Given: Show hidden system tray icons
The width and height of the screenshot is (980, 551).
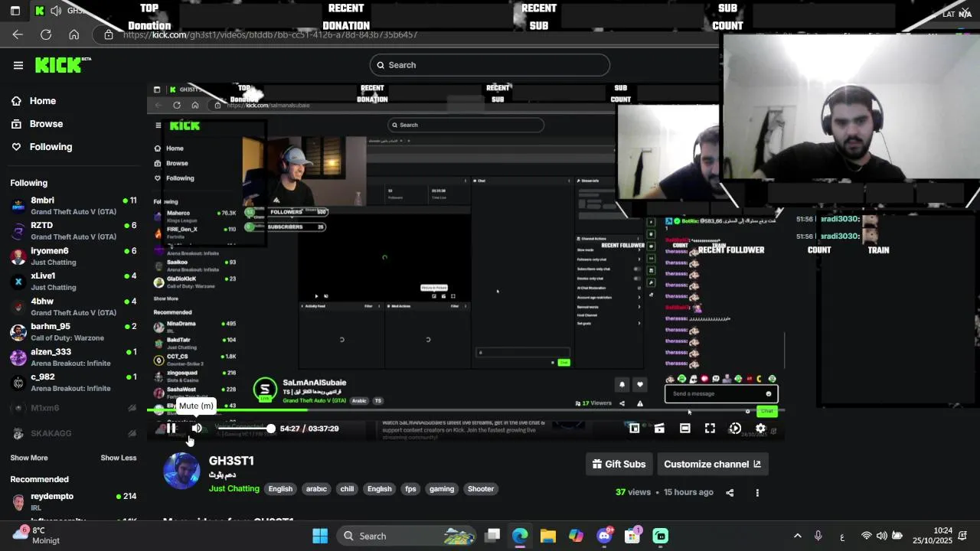Looking at the screenshot, I should pos(797,536).
